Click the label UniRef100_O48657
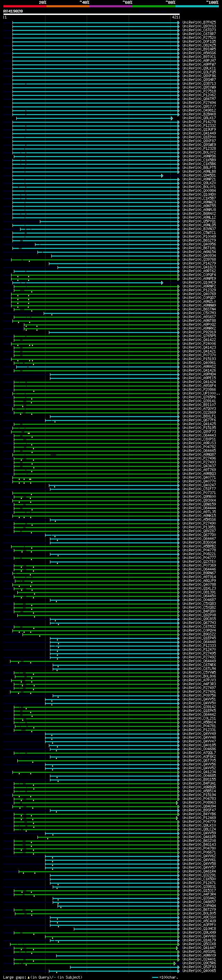The height and width of the screenshot is (980, 222). point(199,902)
